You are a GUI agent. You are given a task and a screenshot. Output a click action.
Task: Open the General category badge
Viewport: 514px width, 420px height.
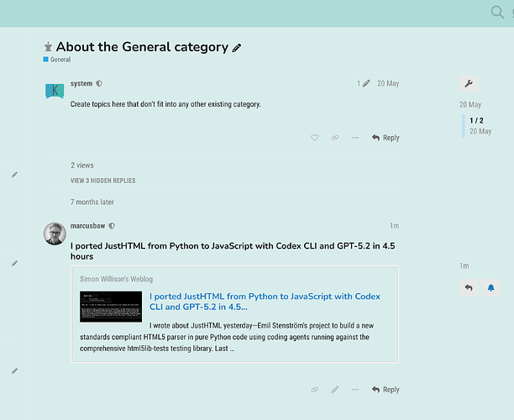tap(57, 60)
